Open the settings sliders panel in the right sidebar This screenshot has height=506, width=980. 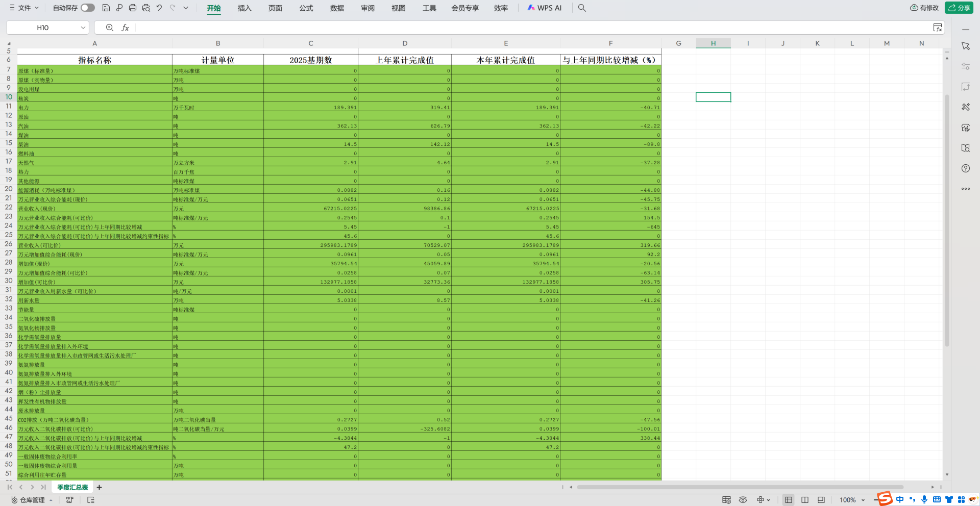click(966, 66)
